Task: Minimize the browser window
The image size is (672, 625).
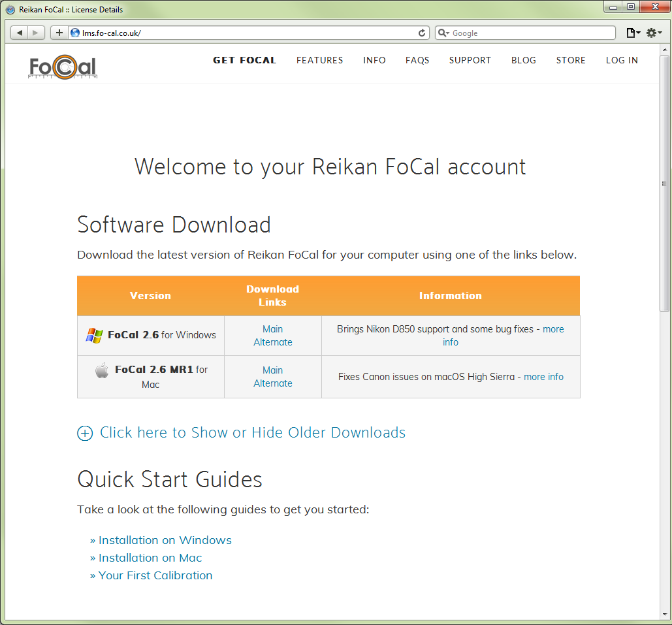Action: (x=613, y=7)
